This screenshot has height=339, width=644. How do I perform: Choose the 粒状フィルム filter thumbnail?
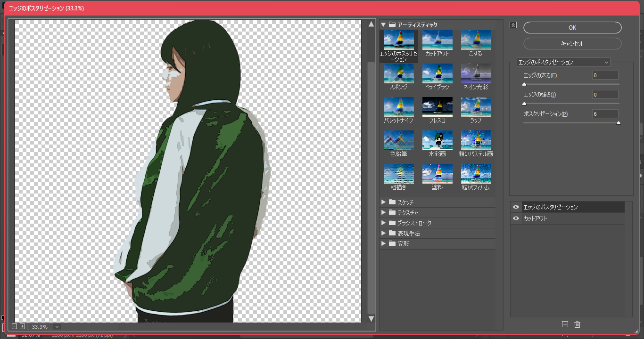476,174
